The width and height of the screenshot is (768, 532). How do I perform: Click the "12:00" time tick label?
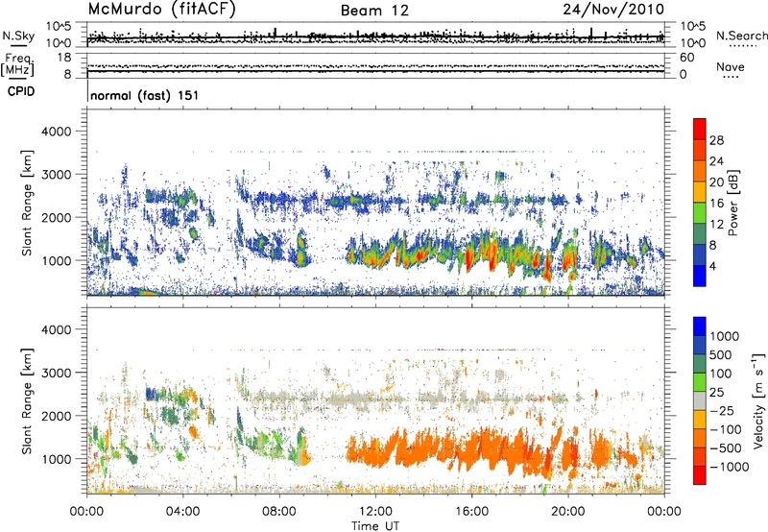(375, 512)
